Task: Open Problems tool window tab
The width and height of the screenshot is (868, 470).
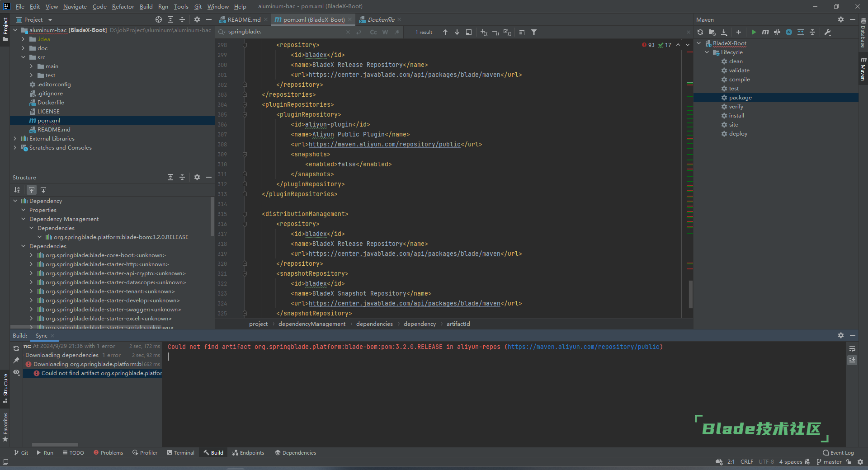Action: (108, 452)
